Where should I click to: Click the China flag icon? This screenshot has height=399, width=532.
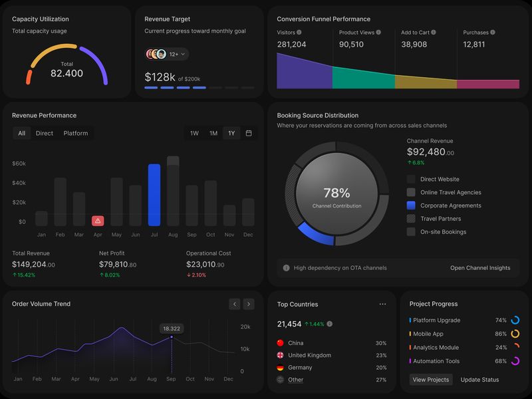[x=281, y=343]
